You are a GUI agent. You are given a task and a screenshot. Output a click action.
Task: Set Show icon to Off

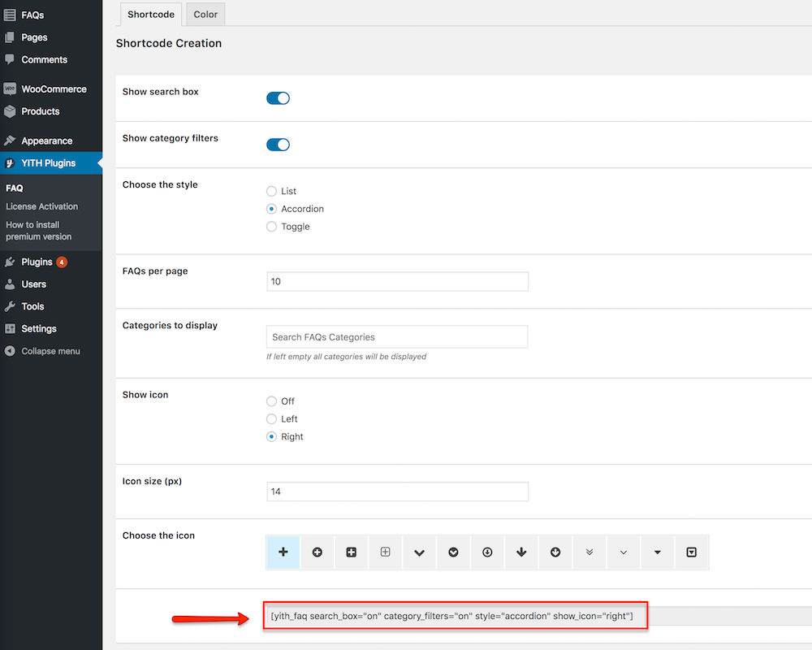click(271, 401)
